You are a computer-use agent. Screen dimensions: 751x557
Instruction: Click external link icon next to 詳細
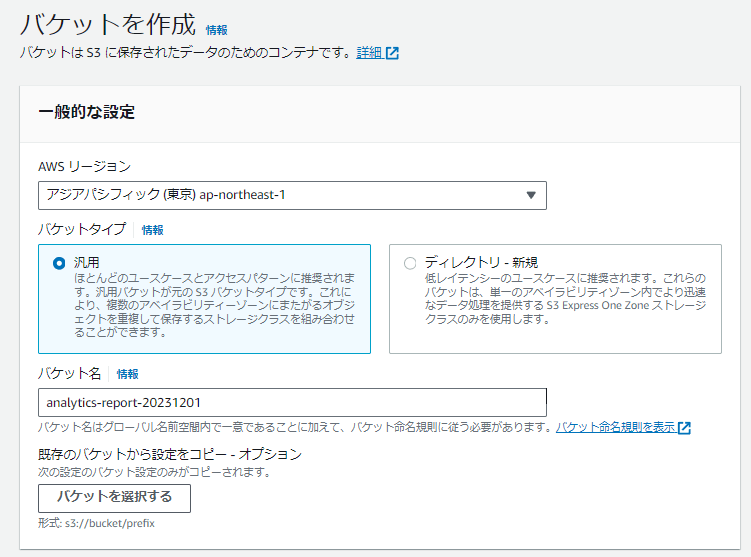(x=392, y=53)
